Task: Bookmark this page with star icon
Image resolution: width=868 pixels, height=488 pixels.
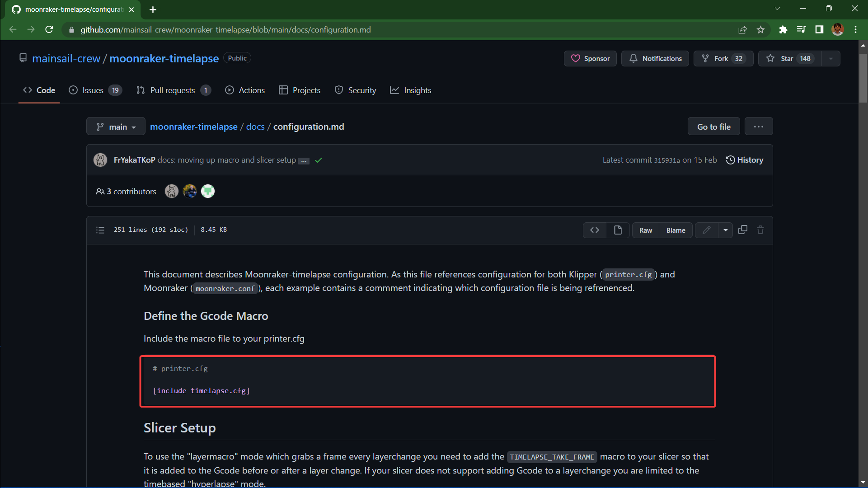Action: (x=760, y=29)
